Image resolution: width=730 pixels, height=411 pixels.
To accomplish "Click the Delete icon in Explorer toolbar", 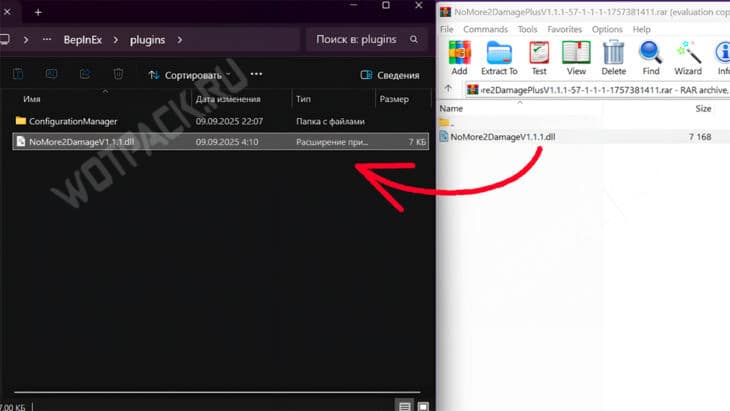I will click(118, 74).
